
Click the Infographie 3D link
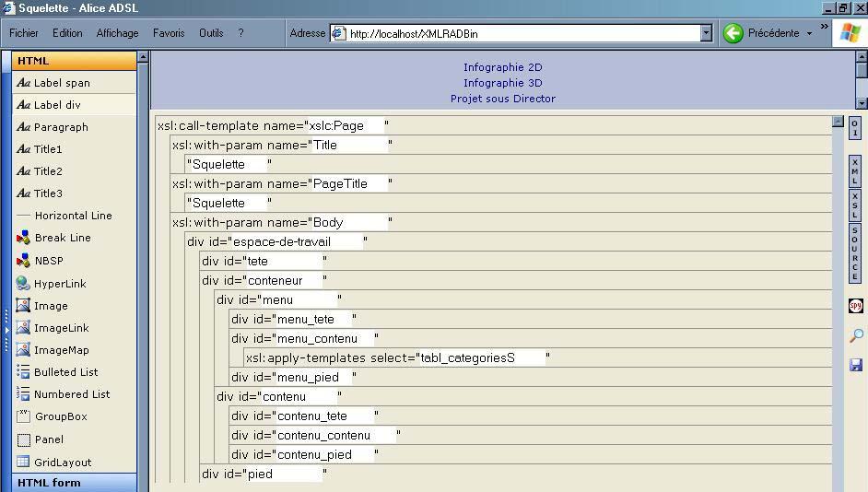point(502,83)
